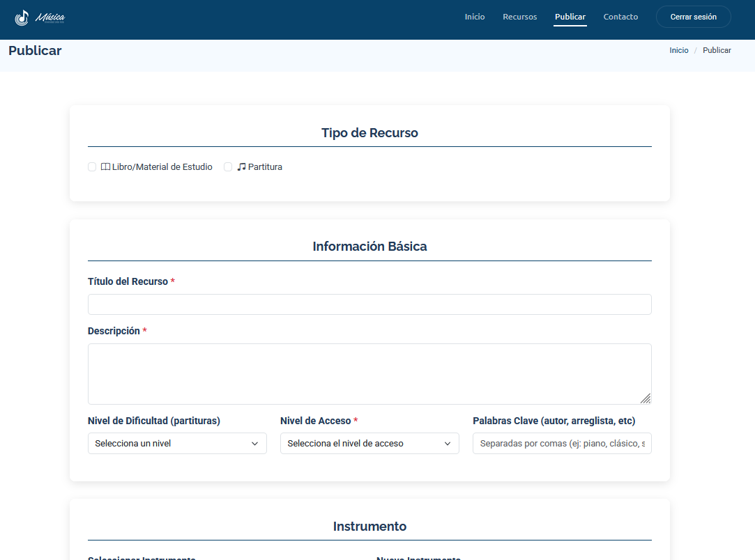Click inside the Descripción text area
Image resolution: width=755 pixels, height=560 pixels.
[x=369, y=374]
